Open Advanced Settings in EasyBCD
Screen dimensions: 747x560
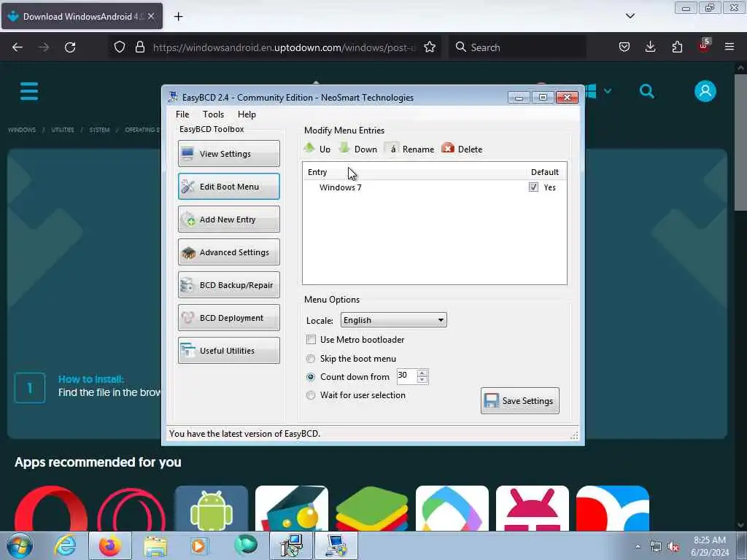click(228, 252)
